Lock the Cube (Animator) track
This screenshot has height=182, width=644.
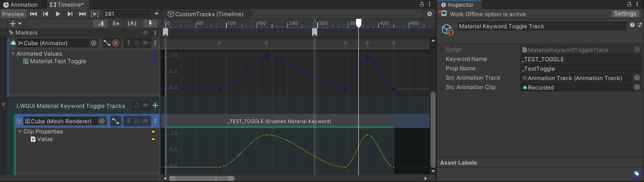137,43
